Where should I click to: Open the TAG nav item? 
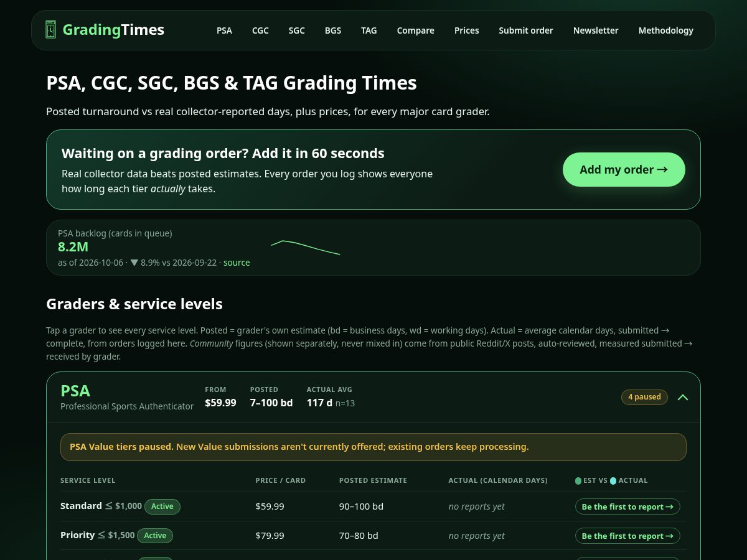[369, 30]
